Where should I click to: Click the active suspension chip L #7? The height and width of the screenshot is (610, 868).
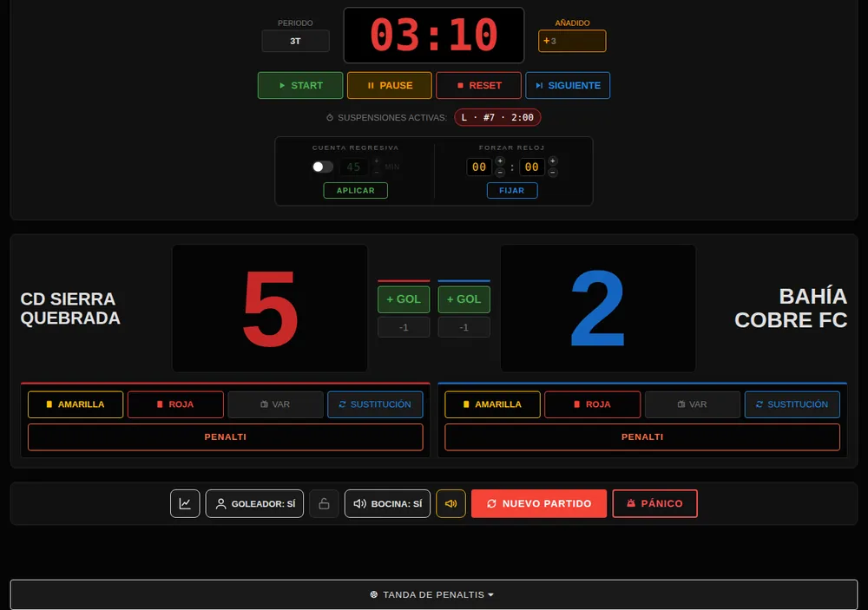pyautogui.click(x=497, y=117)
